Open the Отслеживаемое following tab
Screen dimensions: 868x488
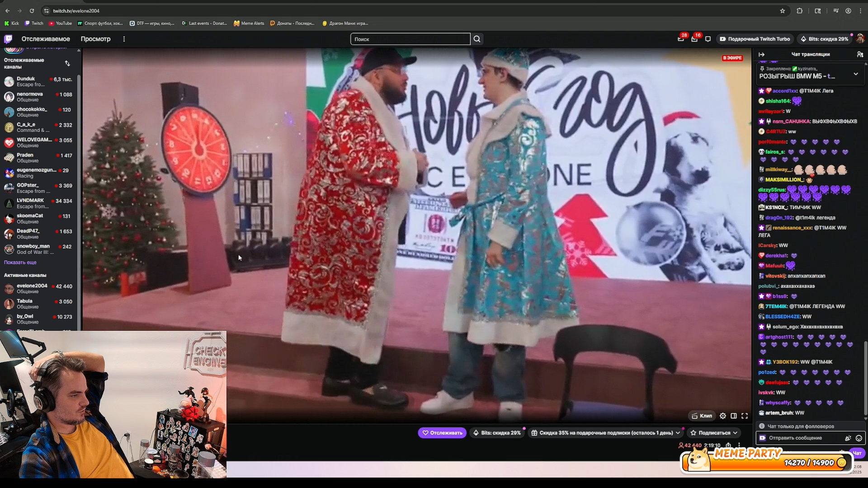46,39
